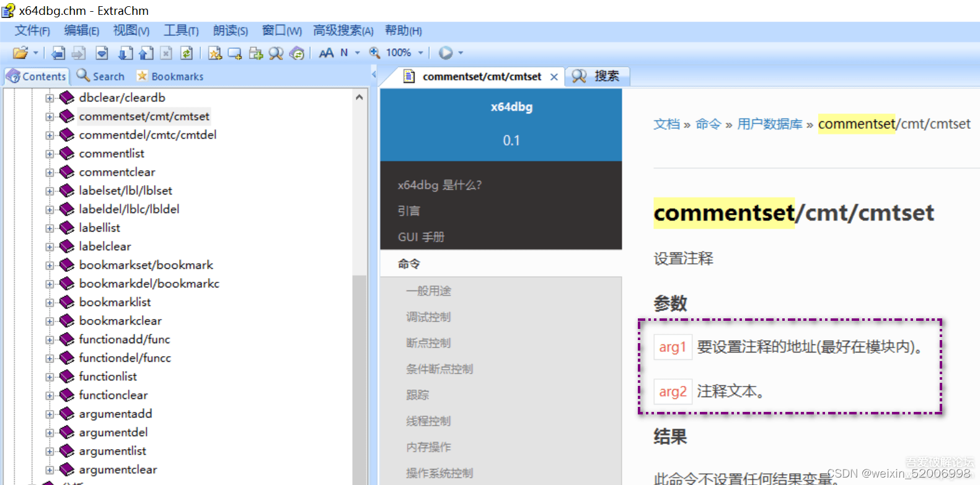Screen dimensions: 980x485
Task: Click the 命令 breadcrumb link
Action: coord(709,124)
